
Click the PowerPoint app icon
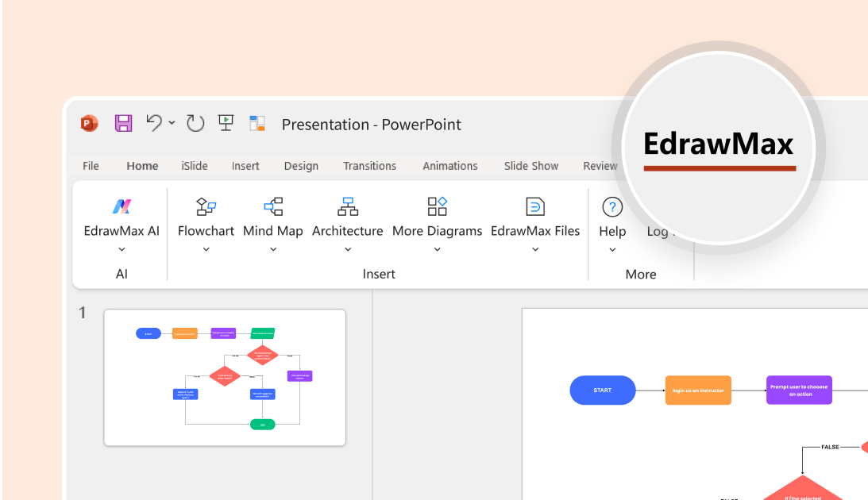coord(89,123)
